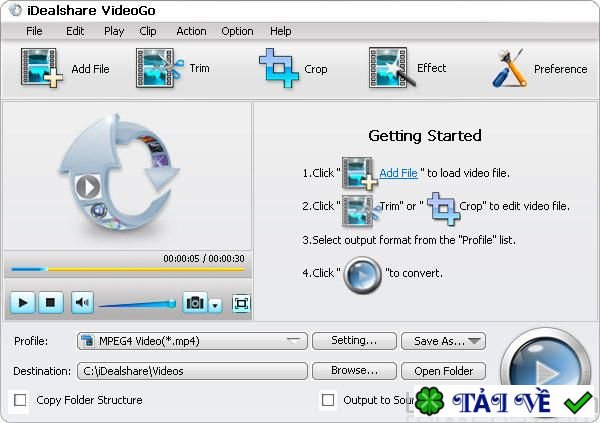Click the playback progress bar

(x=128, y=269)
